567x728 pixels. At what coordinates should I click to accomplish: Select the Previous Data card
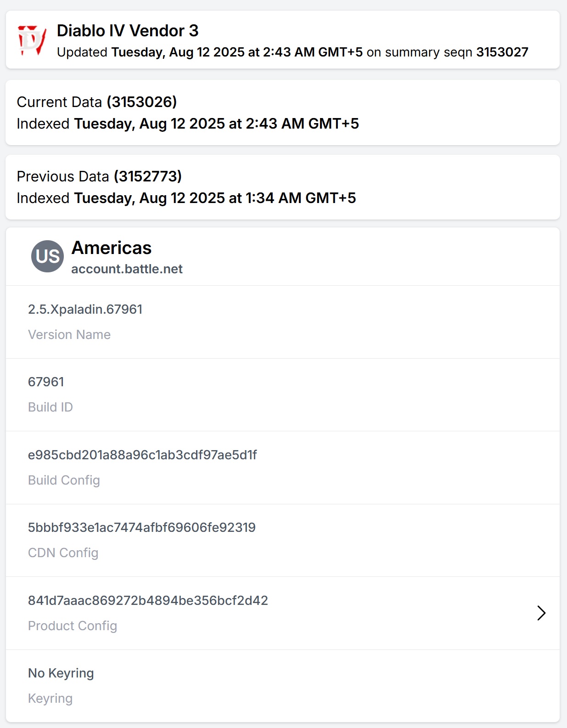[x=283, y=187]
